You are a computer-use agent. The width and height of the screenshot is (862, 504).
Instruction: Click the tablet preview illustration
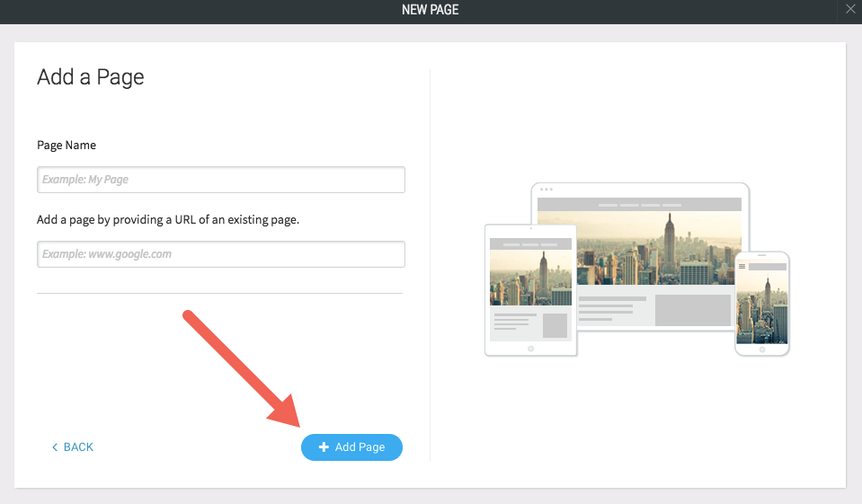(x=530, y=290)
